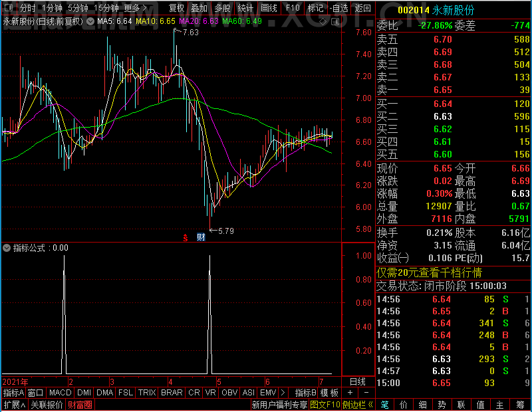Select the 联 related tab
532x412 pixels.
[x=461, y=405]
